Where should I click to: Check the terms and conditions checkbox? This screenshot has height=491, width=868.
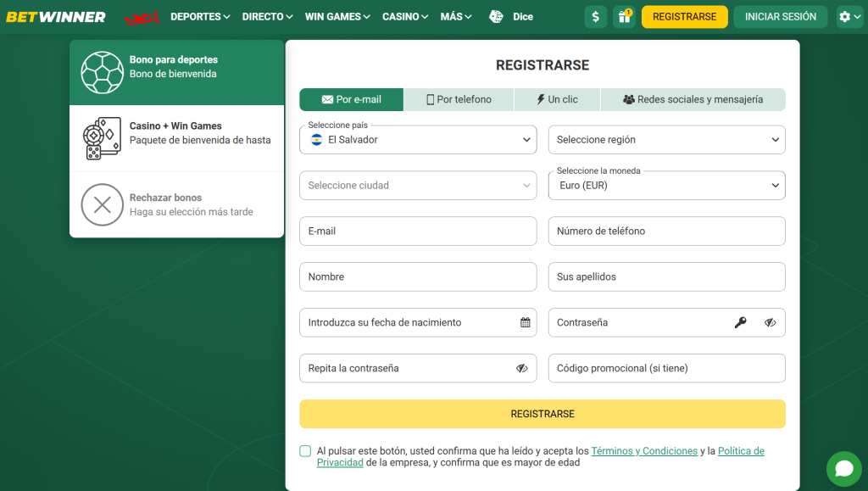305,451
